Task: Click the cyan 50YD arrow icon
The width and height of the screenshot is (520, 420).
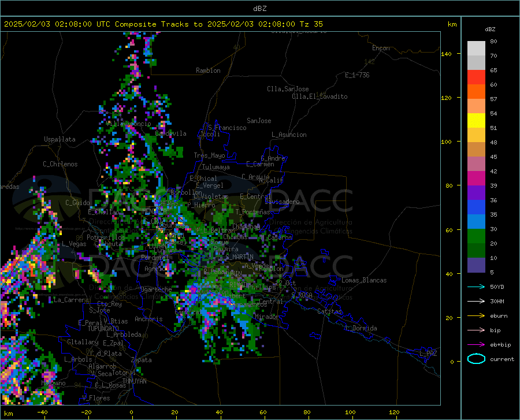Action: 476,287
